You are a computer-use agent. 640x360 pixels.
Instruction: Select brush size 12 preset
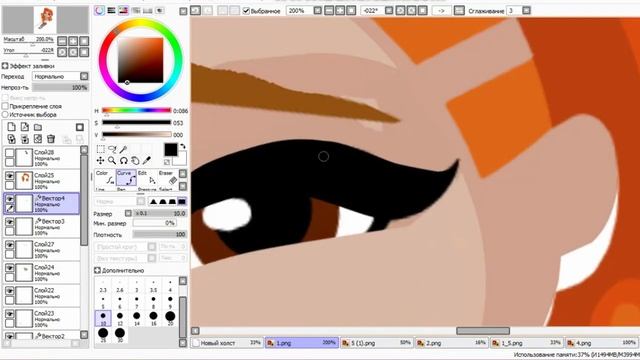[120, 318]
